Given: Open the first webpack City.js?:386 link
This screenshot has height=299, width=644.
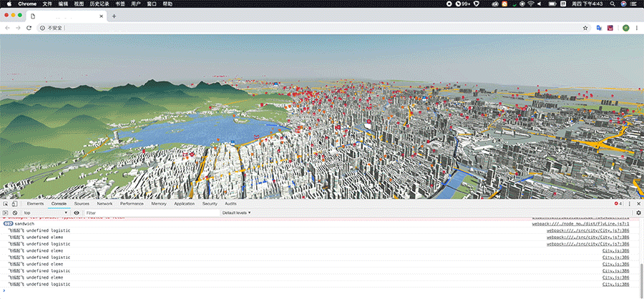Looking at the screenshot, I should click(587, 231).
